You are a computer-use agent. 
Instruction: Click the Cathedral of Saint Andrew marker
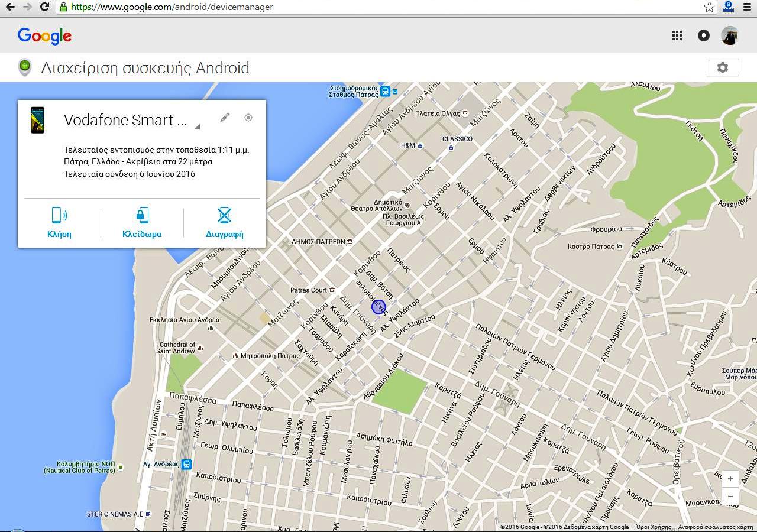(200, 348)
